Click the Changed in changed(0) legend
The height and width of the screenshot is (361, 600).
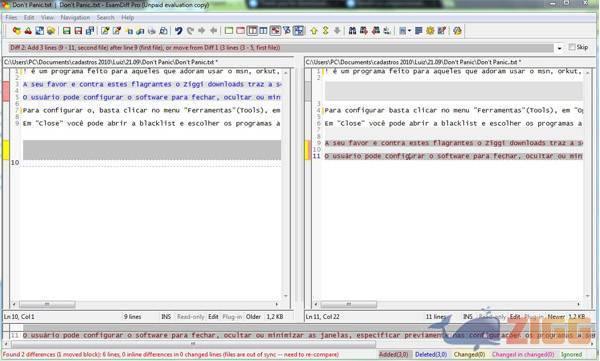pos(523,354)
